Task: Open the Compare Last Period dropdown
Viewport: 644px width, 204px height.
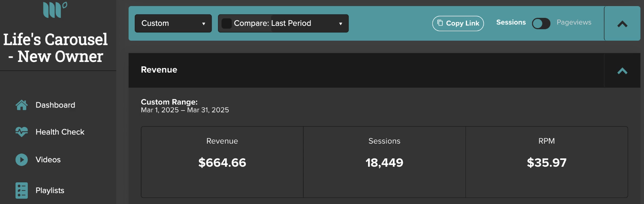Action: point(283,24)
